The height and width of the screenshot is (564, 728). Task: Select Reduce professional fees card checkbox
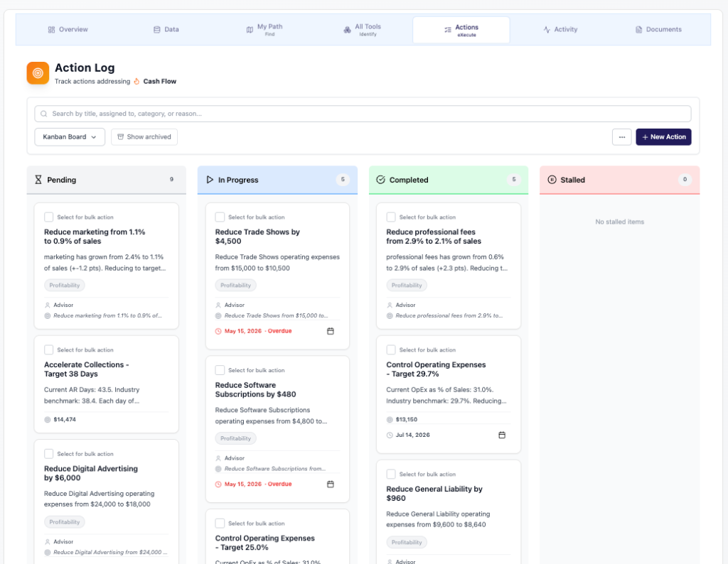point(391,217)
